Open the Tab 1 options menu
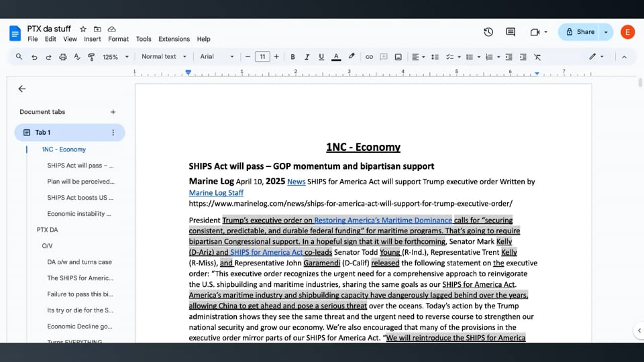Image resolution: width=644 pixels, height=362 pixels. pos(113,132)
